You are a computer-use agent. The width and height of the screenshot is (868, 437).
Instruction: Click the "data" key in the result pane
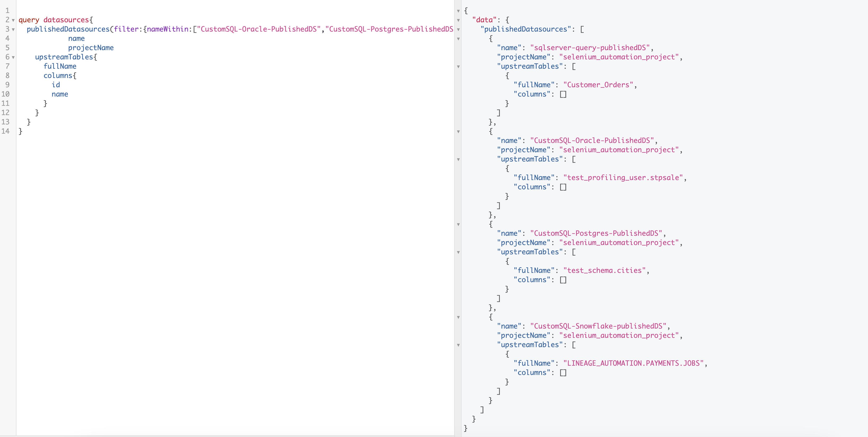click(484, 20)
